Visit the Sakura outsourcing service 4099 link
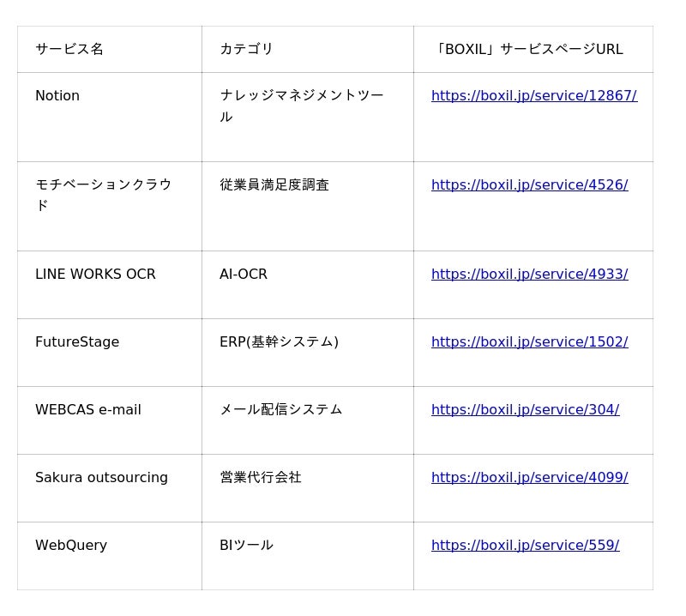Viewport: 686px width, 616px height. tap(529, 478)
